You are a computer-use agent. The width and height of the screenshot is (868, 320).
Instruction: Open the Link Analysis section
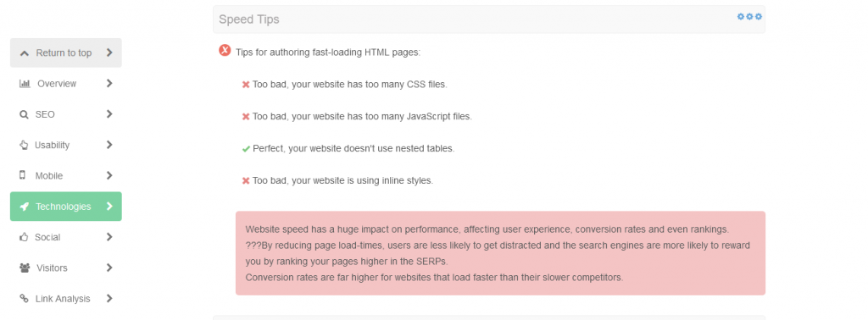[66, 299]
